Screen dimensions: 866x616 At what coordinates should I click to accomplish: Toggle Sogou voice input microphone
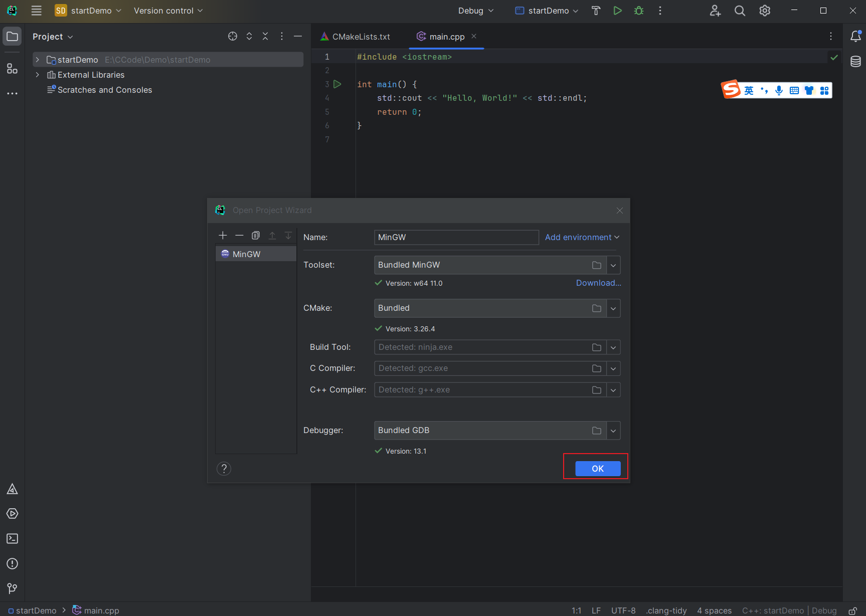(779, 90)
